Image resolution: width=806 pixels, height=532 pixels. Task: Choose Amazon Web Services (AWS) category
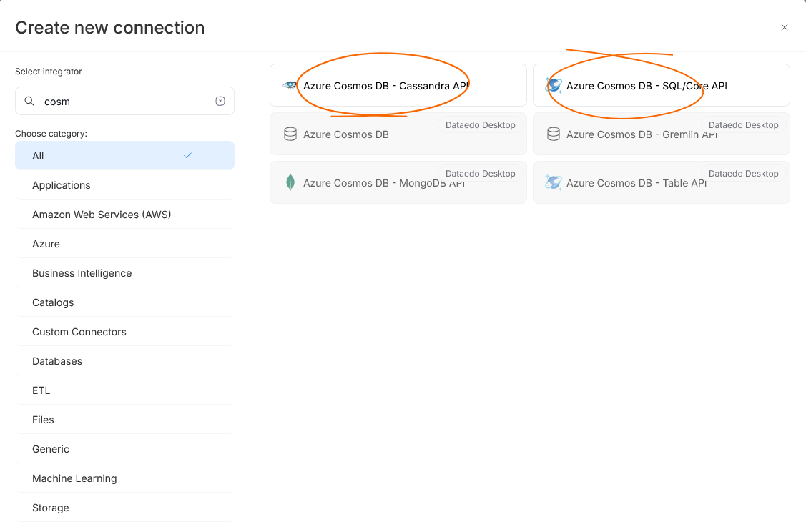click(x=125, y=215)
